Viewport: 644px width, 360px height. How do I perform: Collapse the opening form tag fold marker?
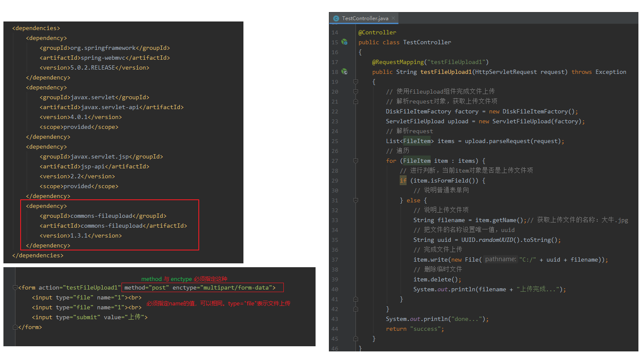pos(15,287)
